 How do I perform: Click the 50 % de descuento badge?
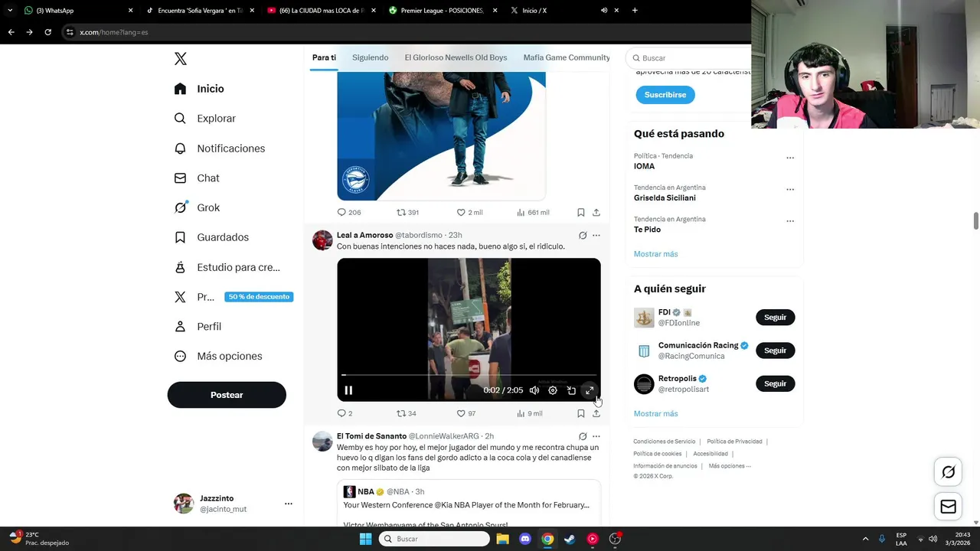tap(259, 297)
